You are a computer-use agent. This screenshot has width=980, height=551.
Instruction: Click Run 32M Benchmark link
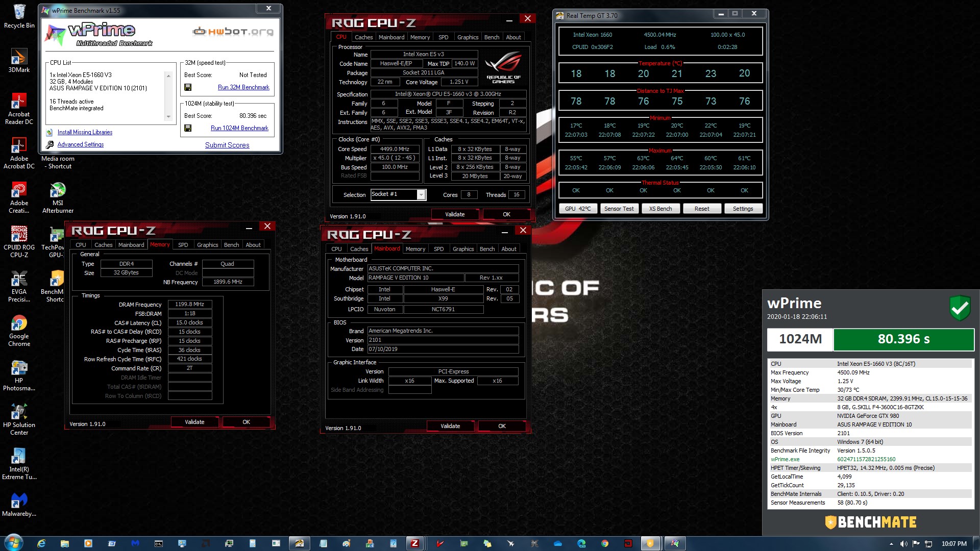pyautogui.click(x=243, y=87)
